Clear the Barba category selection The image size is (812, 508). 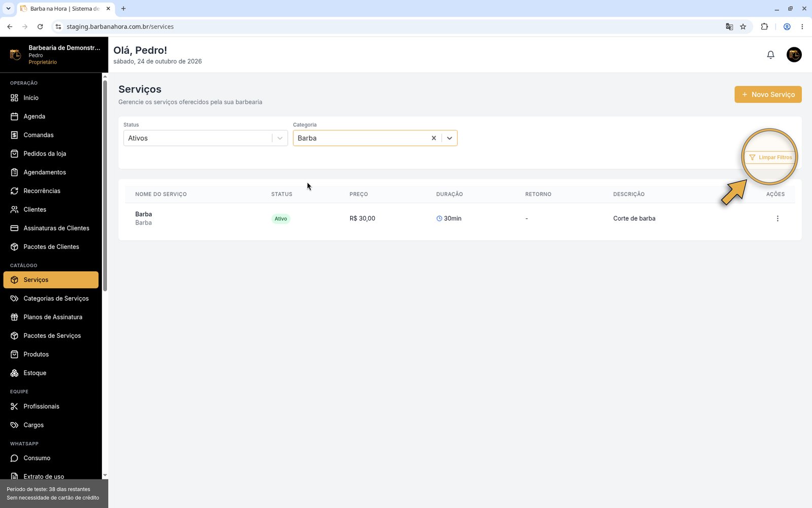[433, 138]
